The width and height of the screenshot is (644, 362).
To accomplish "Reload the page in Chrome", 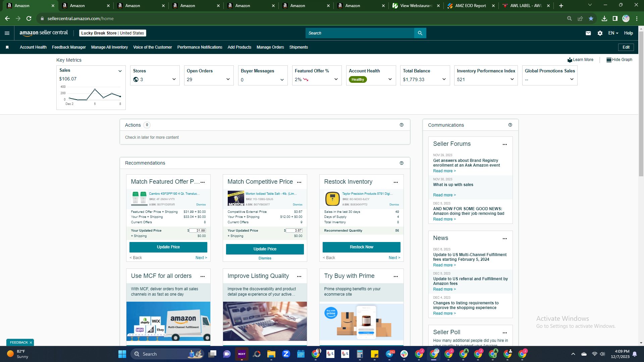I will pyautogui.click(x=29, y=18).
